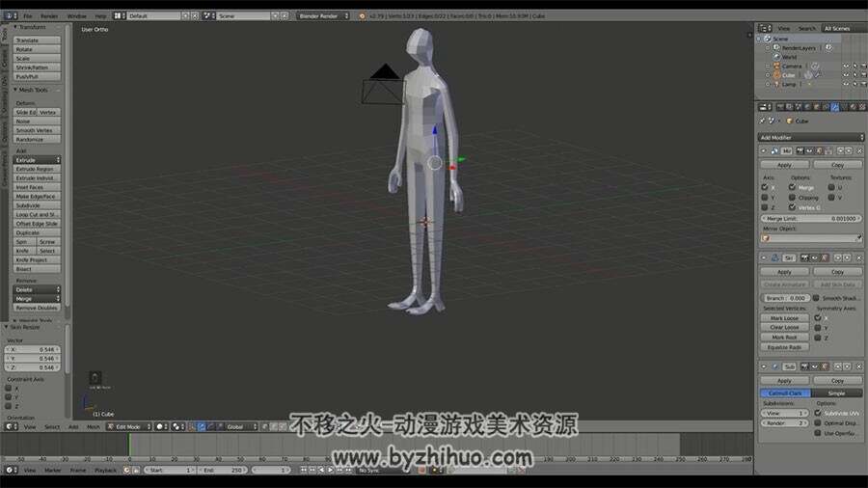This screenshot has height=488, width=868.
Task: Open the Search menu in outliner header
Action: pyautogui.click(x=806, y=28)
